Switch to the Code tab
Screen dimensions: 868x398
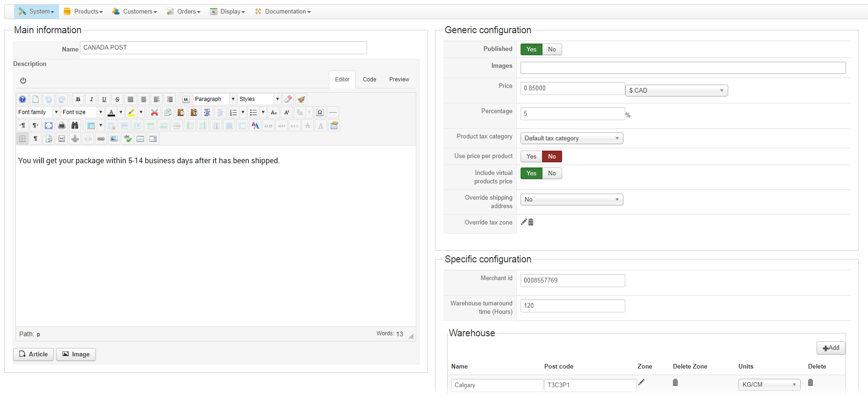pyautogui.click(x=369, y=80)
